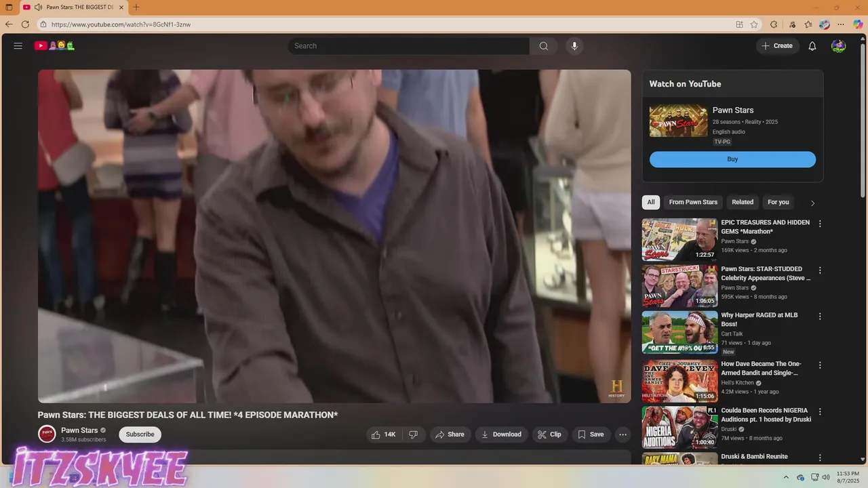Open taskbar volume control
868x488 pixels.
click(825, 477)
